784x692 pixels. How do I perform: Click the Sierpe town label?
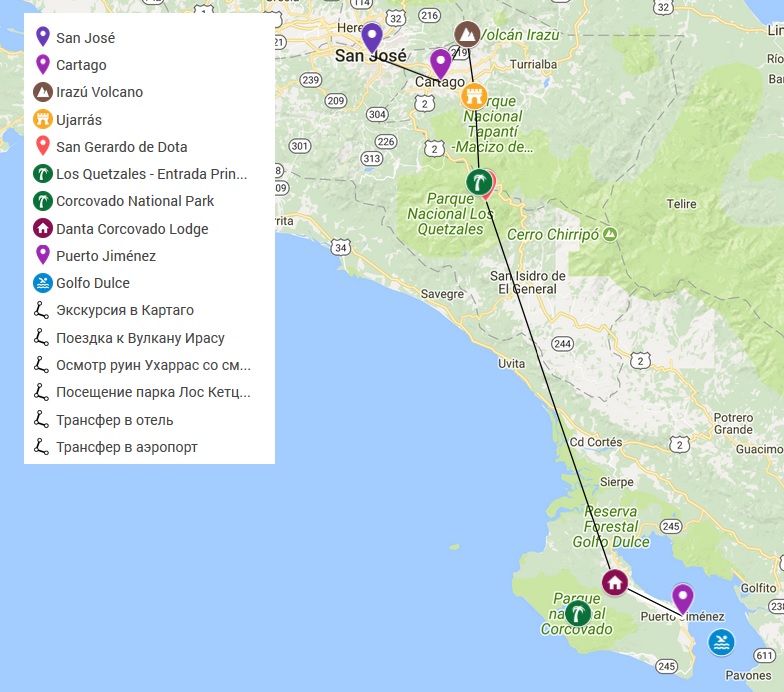click(616, 482)
